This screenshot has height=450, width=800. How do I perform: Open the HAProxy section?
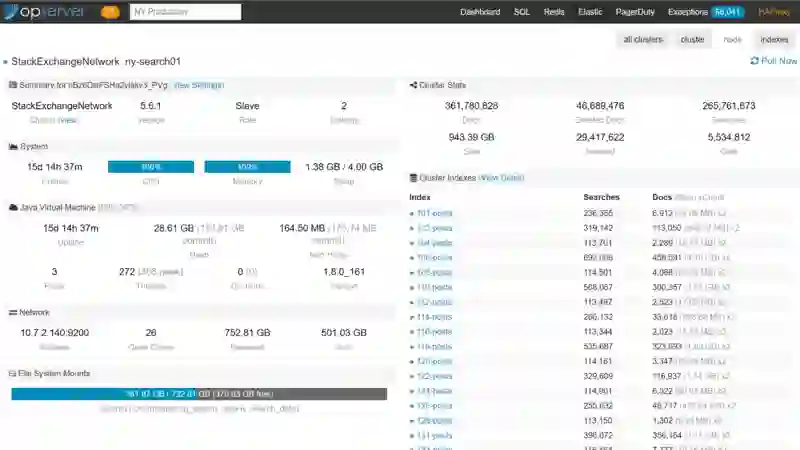coord(773,12)
